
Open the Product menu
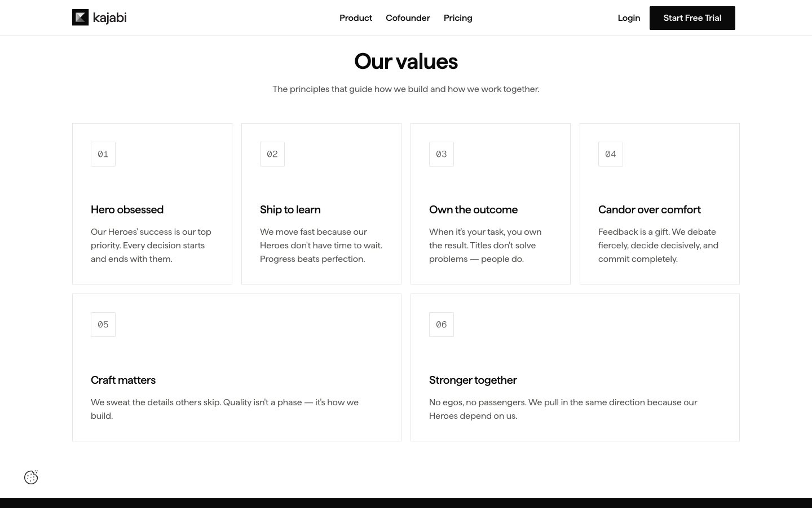click(x=356, y=18)
